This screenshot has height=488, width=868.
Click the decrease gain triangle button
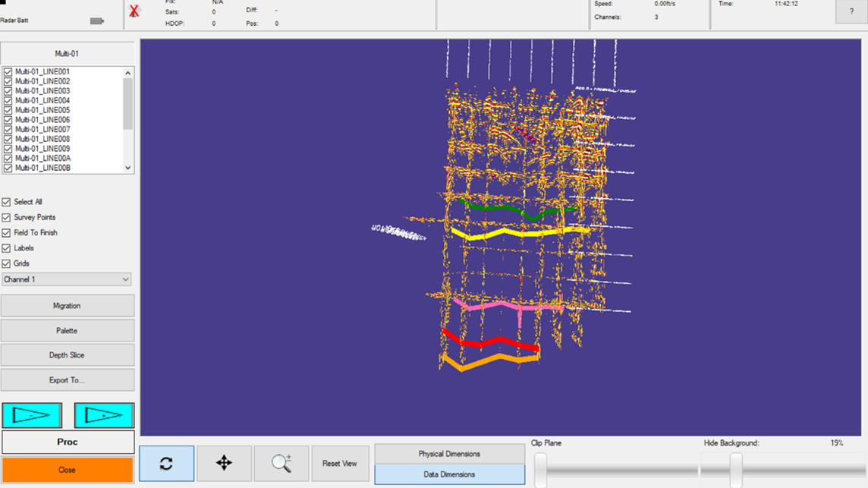pyautogui.click(x=32, y=415)
